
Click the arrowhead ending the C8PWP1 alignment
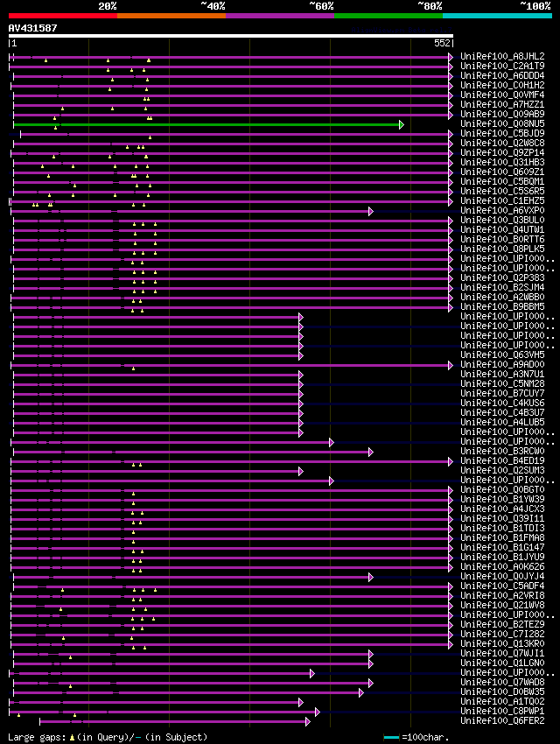click(x=318, y=712)
